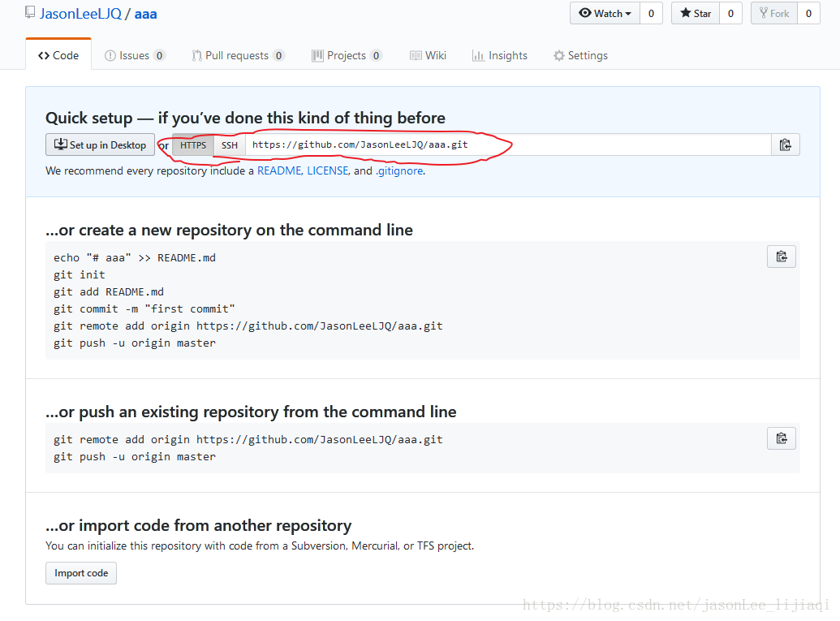The height and width of the screenshot is (621, 840).
Task: Copy the push existing repository commands
Action: pos(782,439)
